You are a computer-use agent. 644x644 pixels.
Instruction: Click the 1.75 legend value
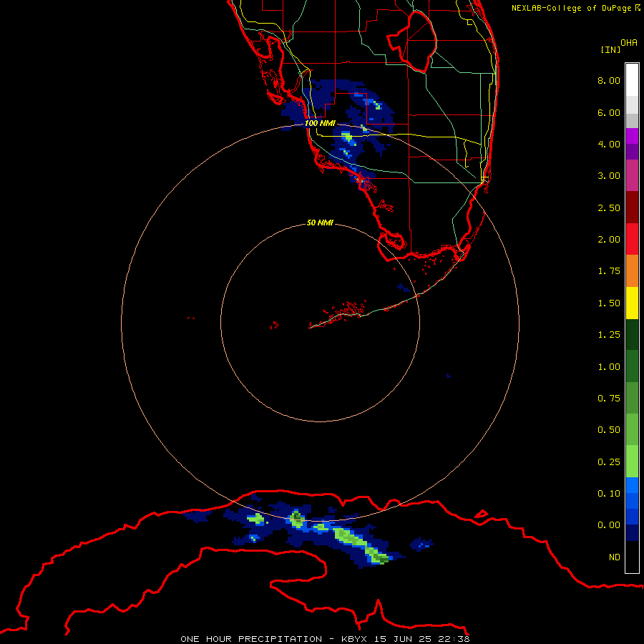tap(609, 271)
